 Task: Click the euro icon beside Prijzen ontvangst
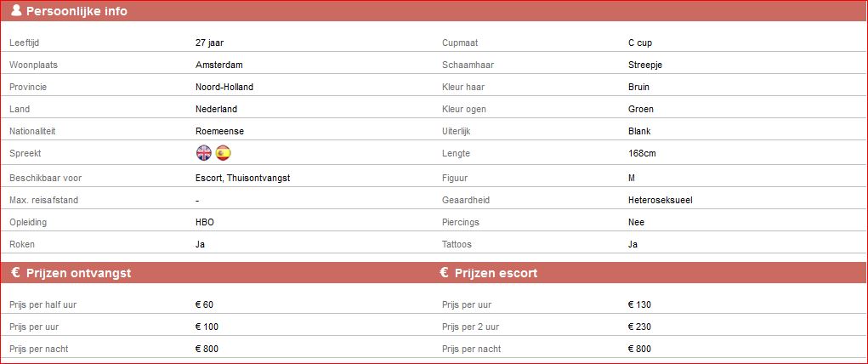coord(15,273)
